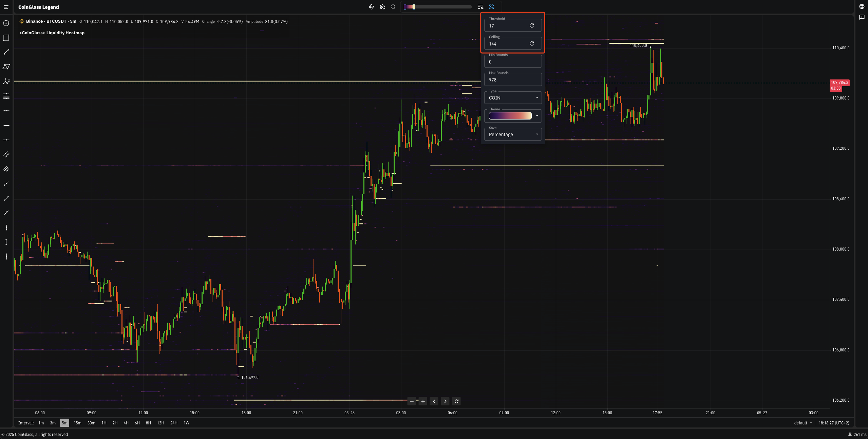Image resolution: width=868 pixels, height=439 pixels.
Task: Click the gear settings icon in toolbar
Action: (382, 7)
